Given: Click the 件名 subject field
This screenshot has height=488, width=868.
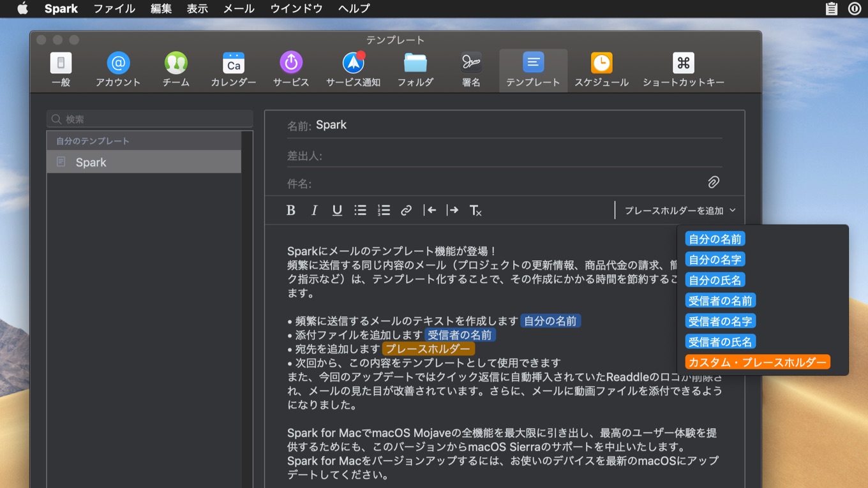Looking at the screenshot, I should (x=495, y=183).
